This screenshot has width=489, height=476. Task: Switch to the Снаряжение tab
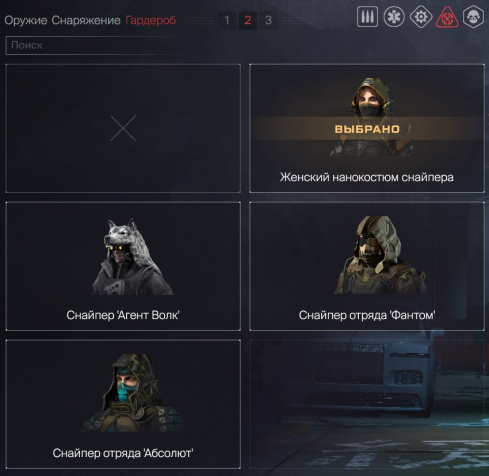point(86,20)
